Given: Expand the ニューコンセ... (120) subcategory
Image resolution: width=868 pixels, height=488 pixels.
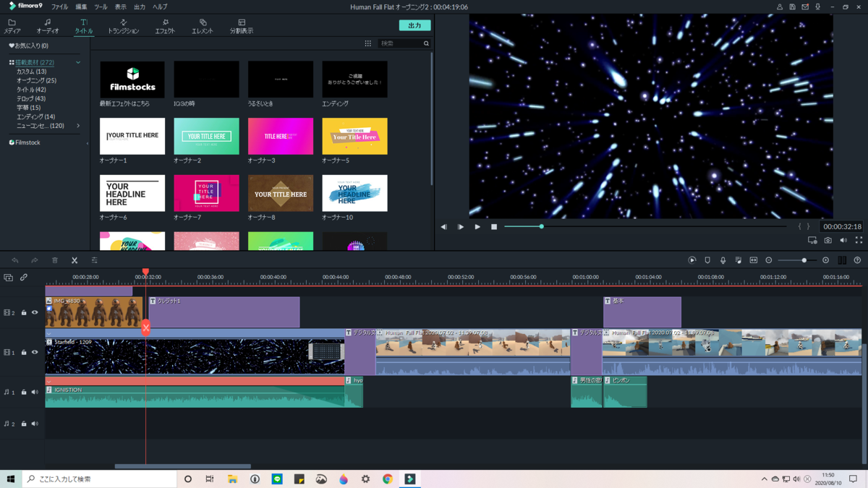Looking at the screenshot, I should coord(78,126).
